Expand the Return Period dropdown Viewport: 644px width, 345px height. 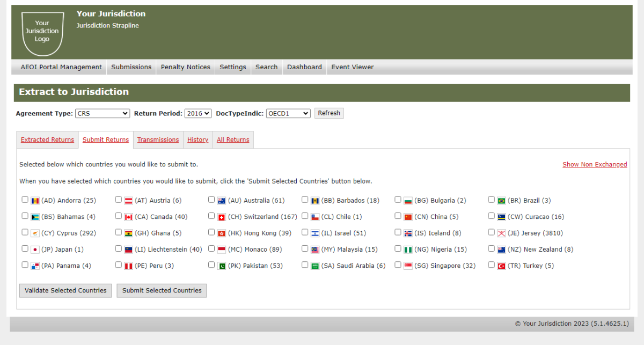197,113
